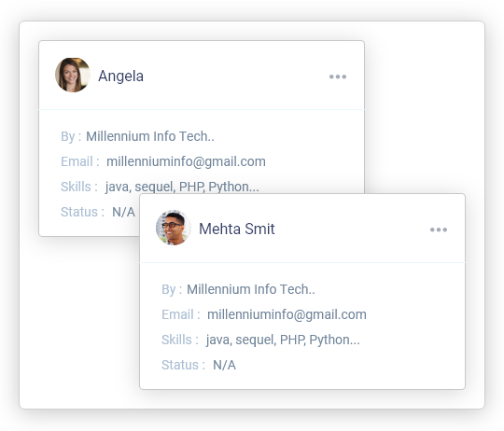The height and width of the screenshot is (431, 504).
Task: Expand the truncated skills list on Angela's card
Action: coord(182,187)
